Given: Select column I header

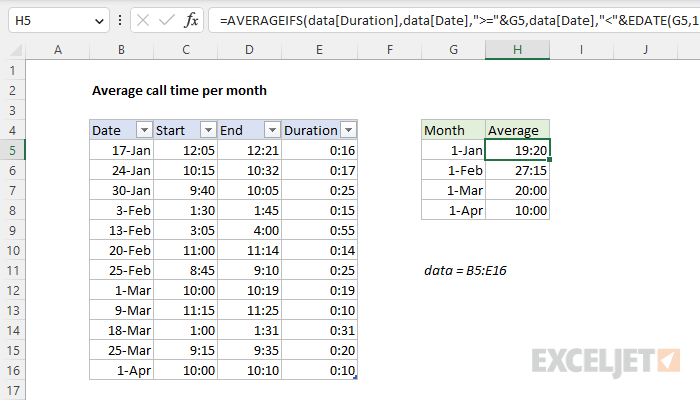Looking at the screenshot, I should 581,50.
